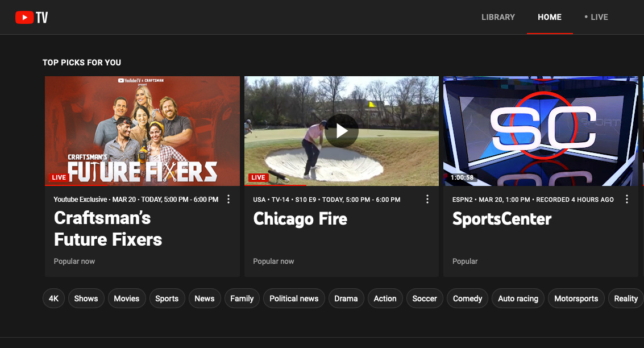The height and width of the screenshot is (348, 644).
Task: Open options menu for SportsCenter
Action: coord(627,199)
